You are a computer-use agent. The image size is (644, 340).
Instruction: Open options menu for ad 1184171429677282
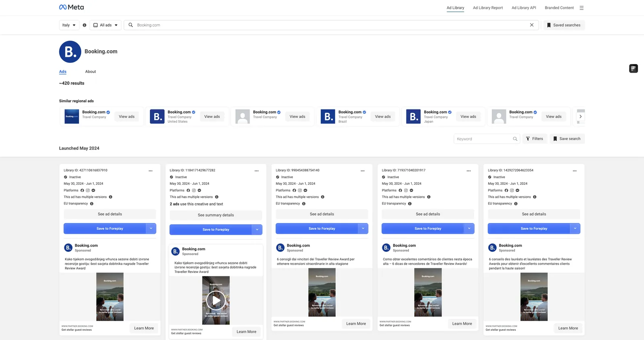[256, 171]
